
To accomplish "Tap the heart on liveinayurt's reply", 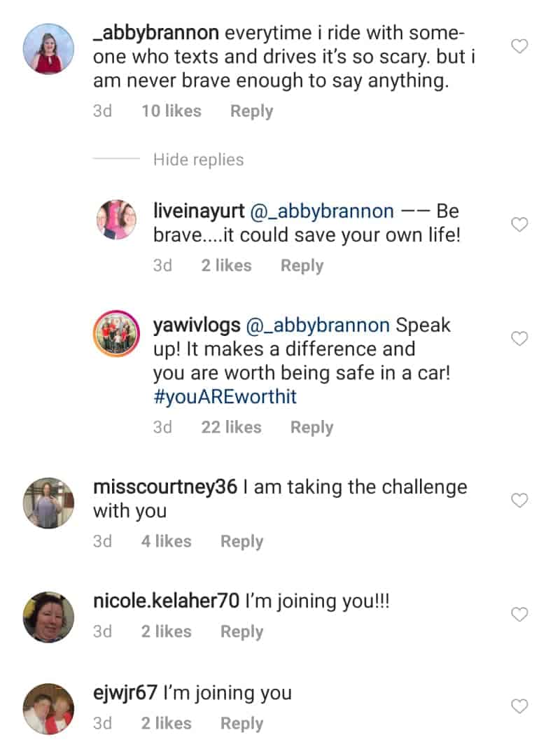I will 519,225.
